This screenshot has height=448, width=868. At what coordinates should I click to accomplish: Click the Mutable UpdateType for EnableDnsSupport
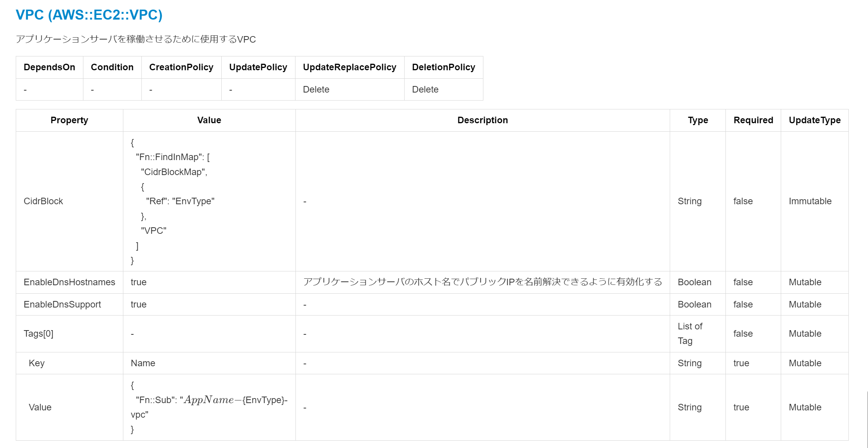805,304
